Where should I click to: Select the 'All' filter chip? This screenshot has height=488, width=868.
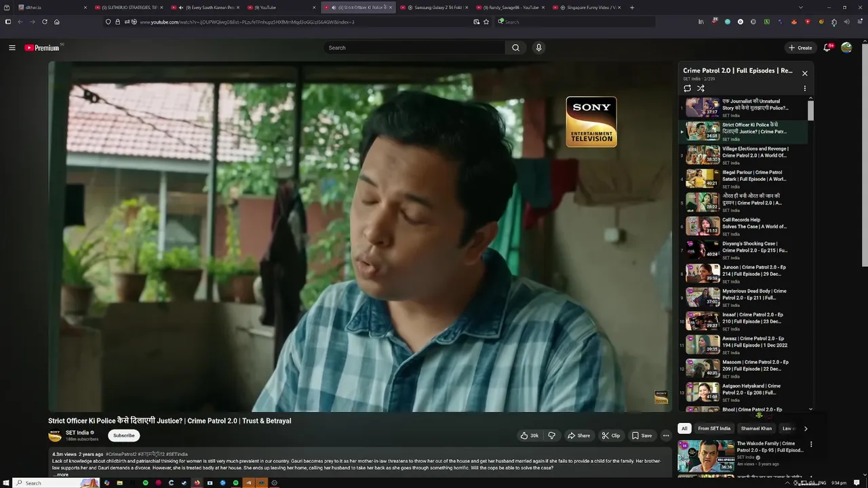pos(684,428)
